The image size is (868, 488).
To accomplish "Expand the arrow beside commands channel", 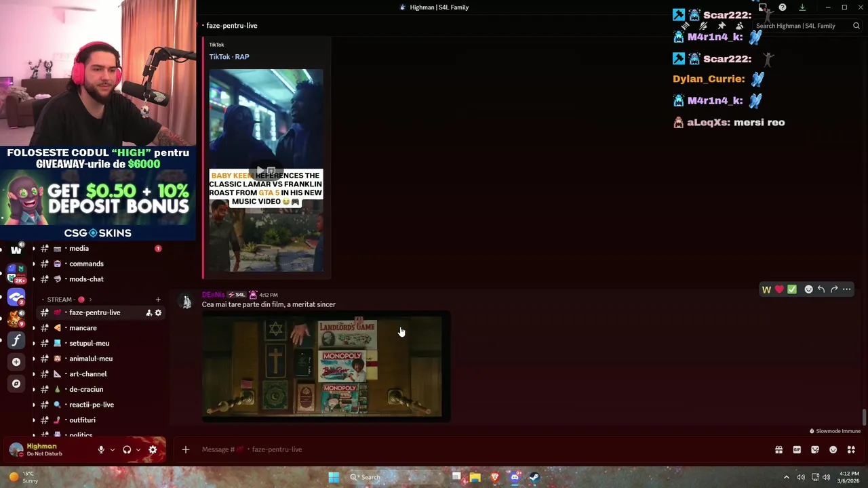I will [33, 264].
